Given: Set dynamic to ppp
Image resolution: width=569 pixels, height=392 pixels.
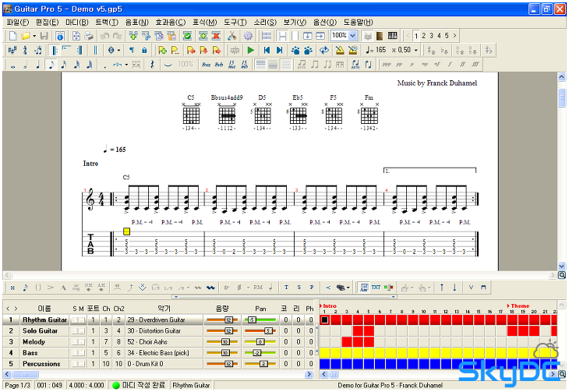Looking at the screenshot, I should click(387, 65).
